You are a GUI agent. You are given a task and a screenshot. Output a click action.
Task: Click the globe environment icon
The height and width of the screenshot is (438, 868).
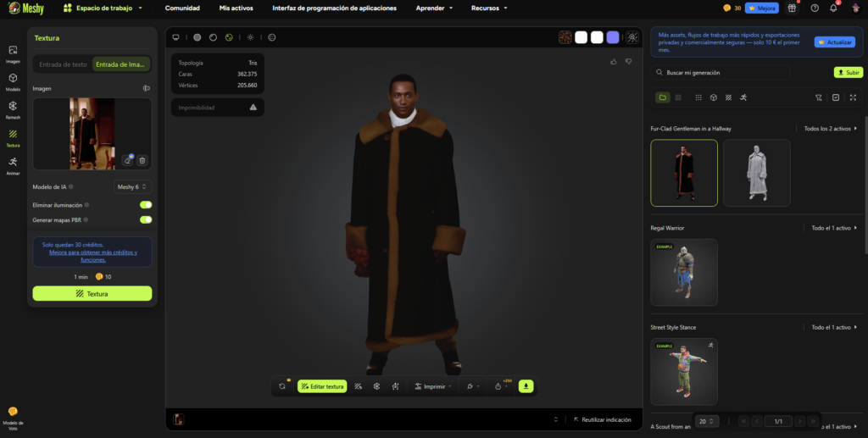tap(272, 37)
